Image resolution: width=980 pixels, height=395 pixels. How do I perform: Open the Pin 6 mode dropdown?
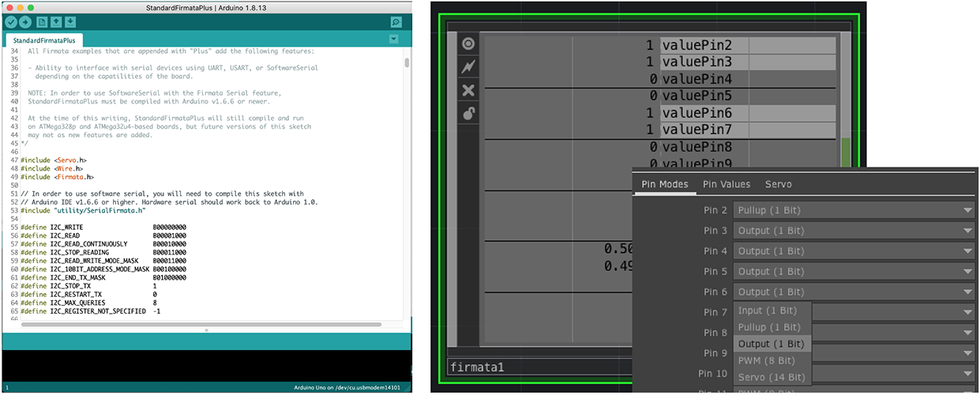[x=855, y=292]
